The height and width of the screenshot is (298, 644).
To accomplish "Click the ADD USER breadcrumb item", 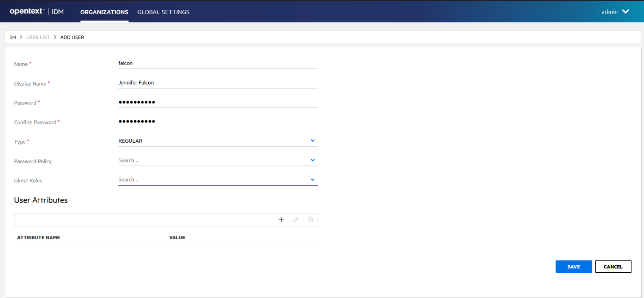I will tap(72, 37).
